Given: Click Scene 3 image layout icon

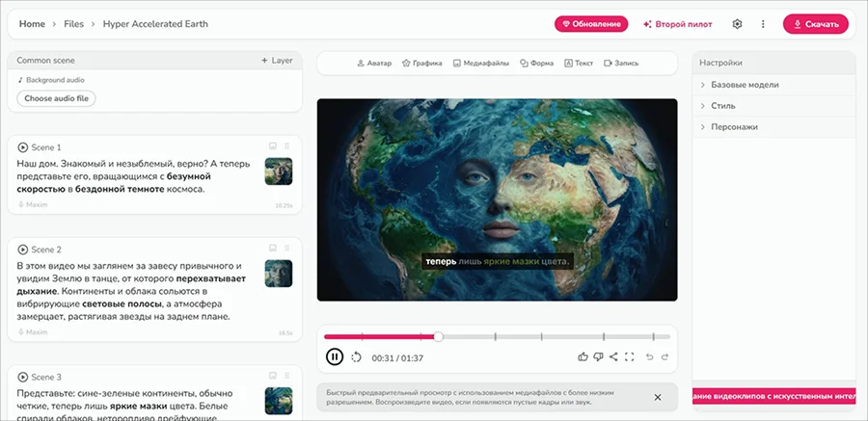Looking at the screenshot, I should pyautogui.click(x=272, y=376).
